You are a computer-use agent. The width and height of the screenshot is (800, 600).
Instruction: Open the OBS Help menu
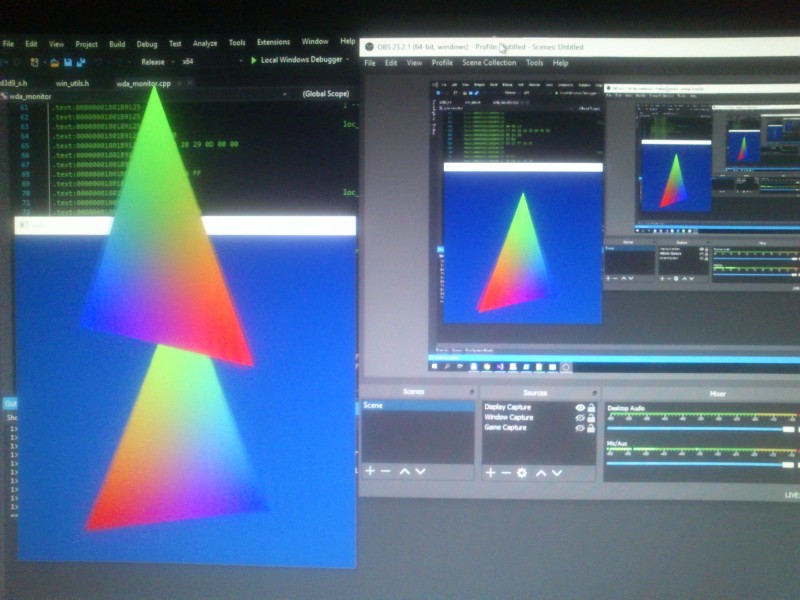pyautogui.click(x=560, y=63)
